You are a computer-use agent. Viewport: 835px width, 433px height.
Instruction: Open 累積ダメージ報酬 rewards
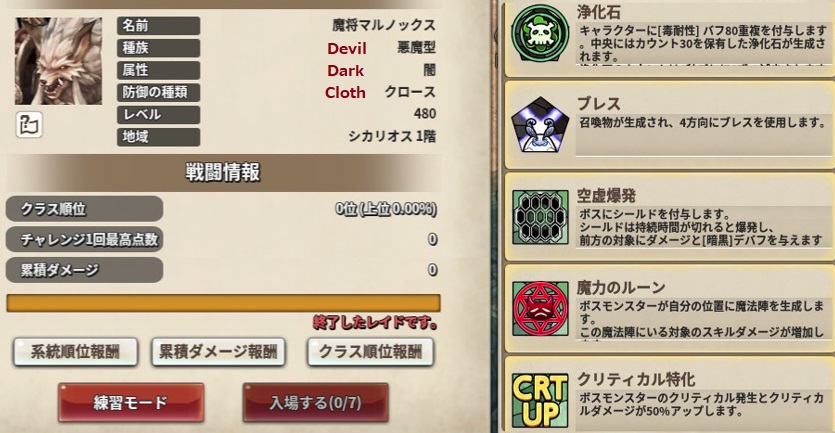(218, 352)
